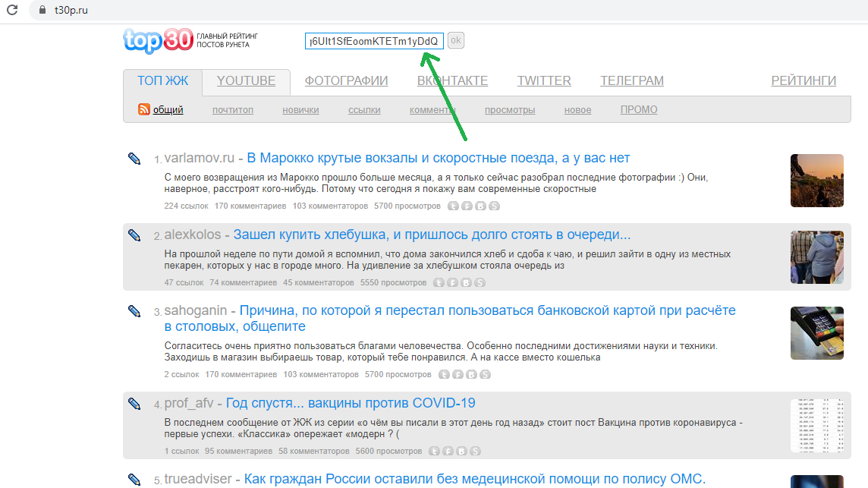Click the pencil icon for trueadviser post
This screenshot has width=868, height=488.
pos(134,480)
